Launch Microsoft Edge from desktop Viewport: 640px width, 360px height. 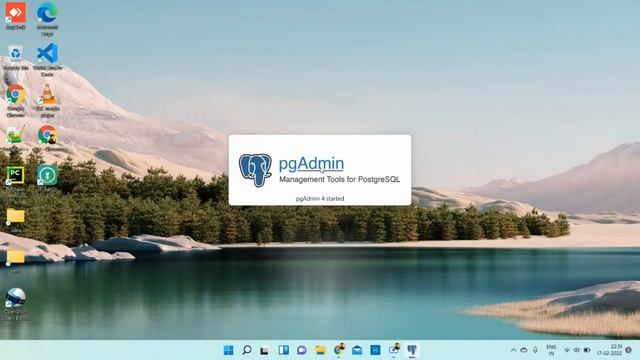point(47,18)
